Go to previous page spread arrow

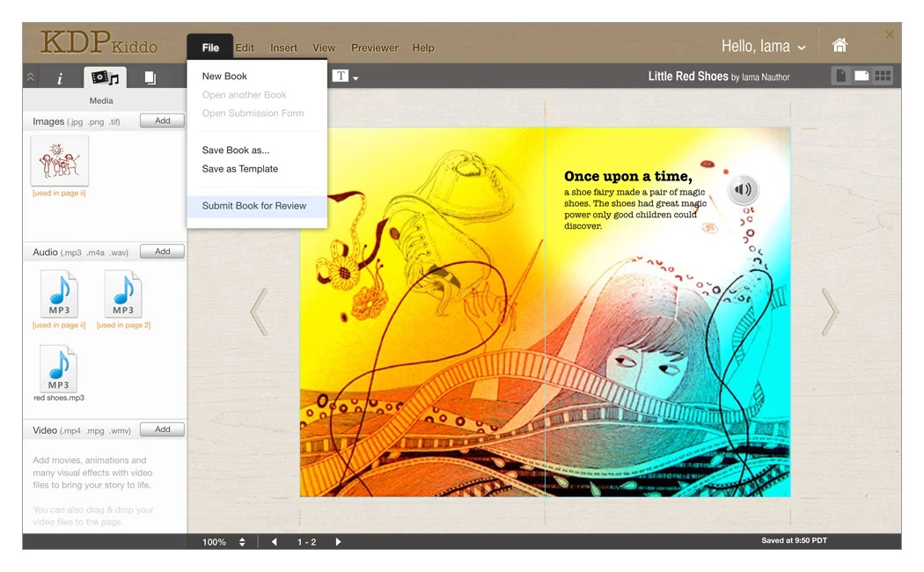click(x=259, y=312)
